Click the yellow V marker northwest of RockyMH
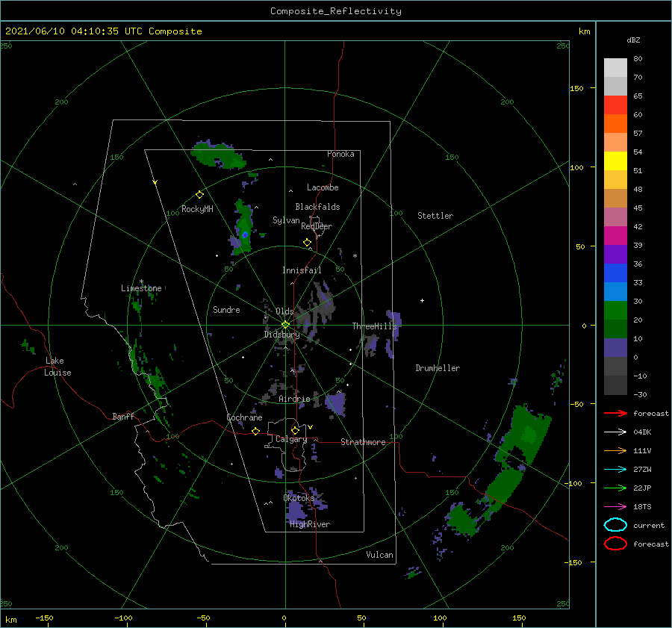Viewport: 672px width, 628px height. coord(155,182)
